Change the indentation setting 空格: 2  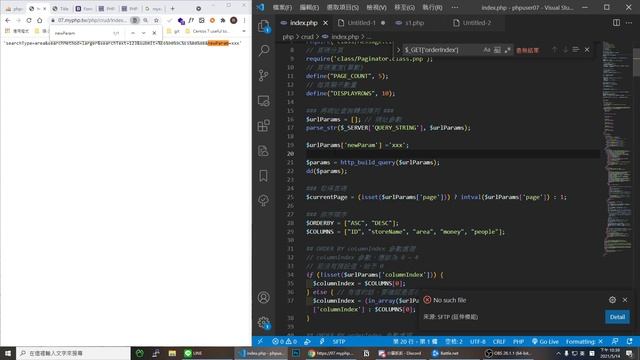coord(454,341)
